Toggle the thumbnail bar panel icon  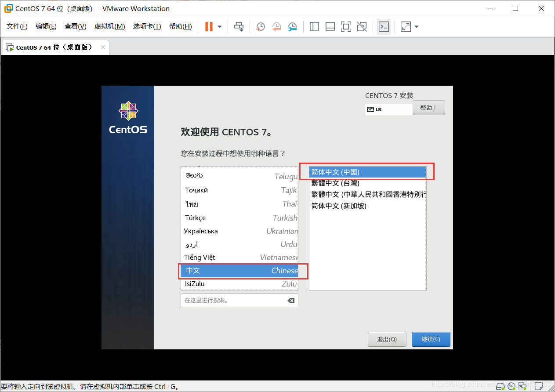pyautogui.click(x=330, y=27)
